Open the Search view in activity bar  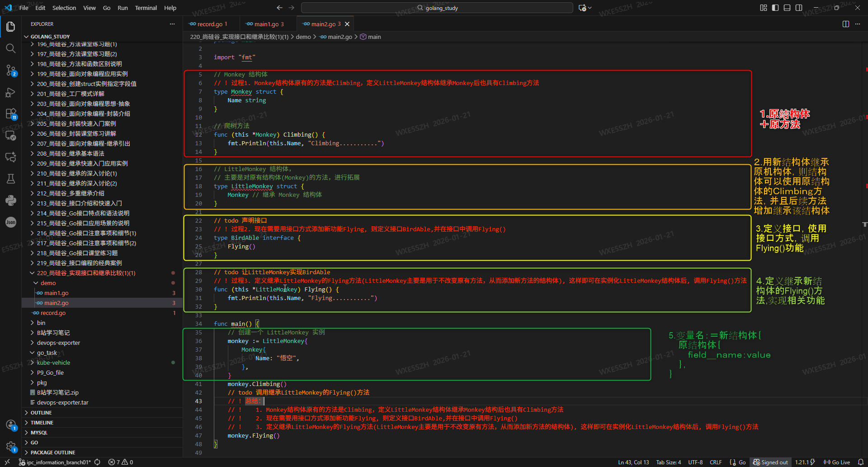(x=11, y=48)
